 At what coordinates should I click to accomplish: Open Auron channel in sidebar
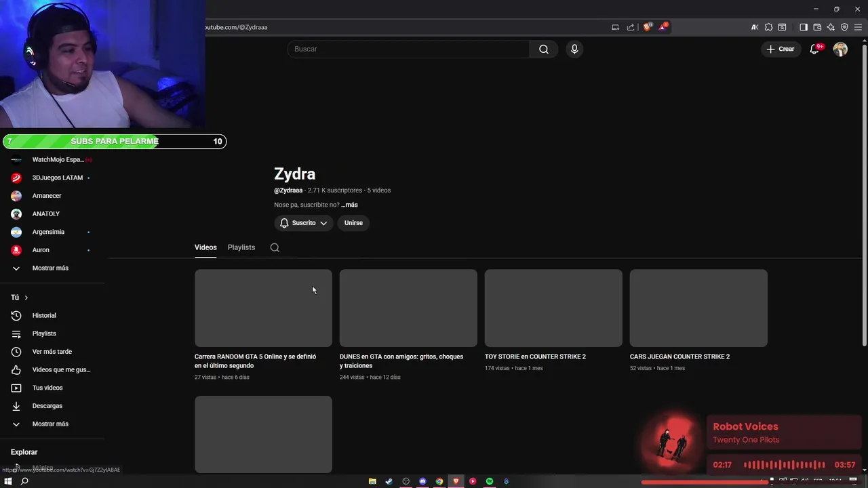[52, 250]
